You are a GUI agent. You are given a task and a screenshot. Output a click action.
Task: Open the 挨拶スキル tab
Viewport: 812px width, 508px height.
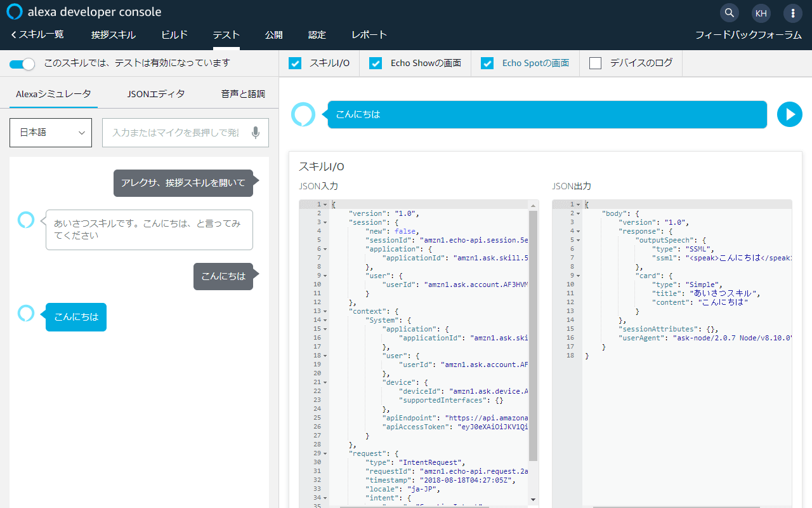[114, 35]
